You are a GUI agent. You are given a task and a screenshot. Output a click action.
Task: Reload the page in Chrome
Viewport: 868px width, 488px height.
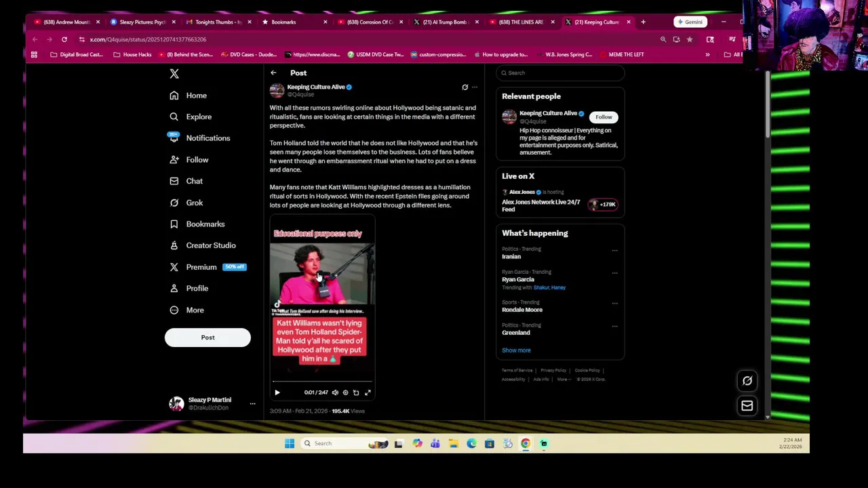64,39
